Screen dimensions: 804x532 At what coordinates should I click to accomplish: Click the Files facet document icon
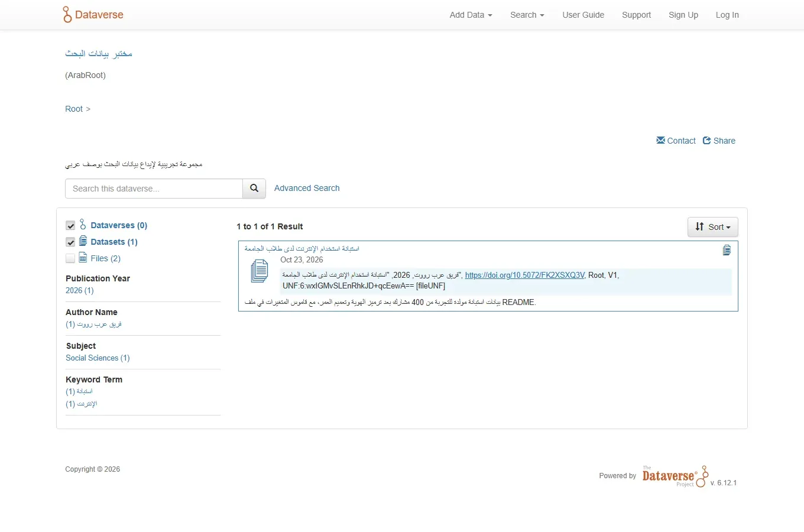(x=83, y=258)
